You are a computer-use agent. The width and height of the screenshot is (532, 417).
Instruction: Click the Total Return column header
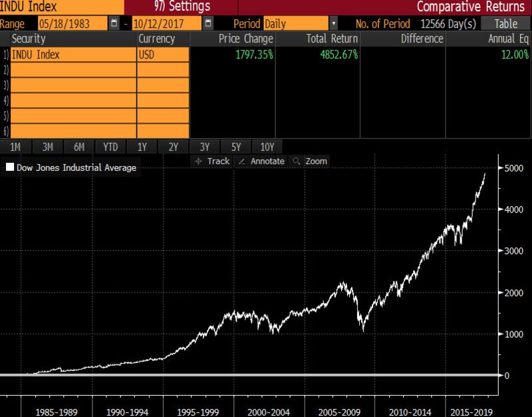coord(318,39)
